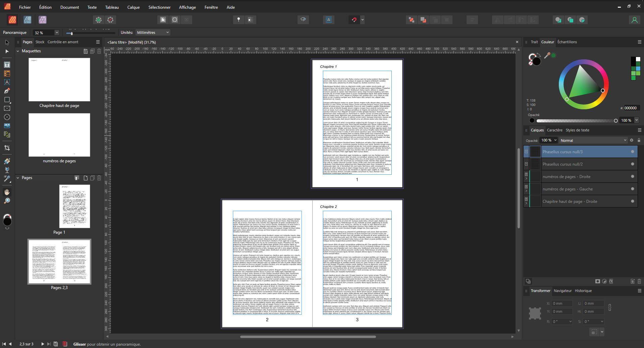Switch to the Historique tab
The height and width of the screenshot is (348, 644).
tap(583, 291)
